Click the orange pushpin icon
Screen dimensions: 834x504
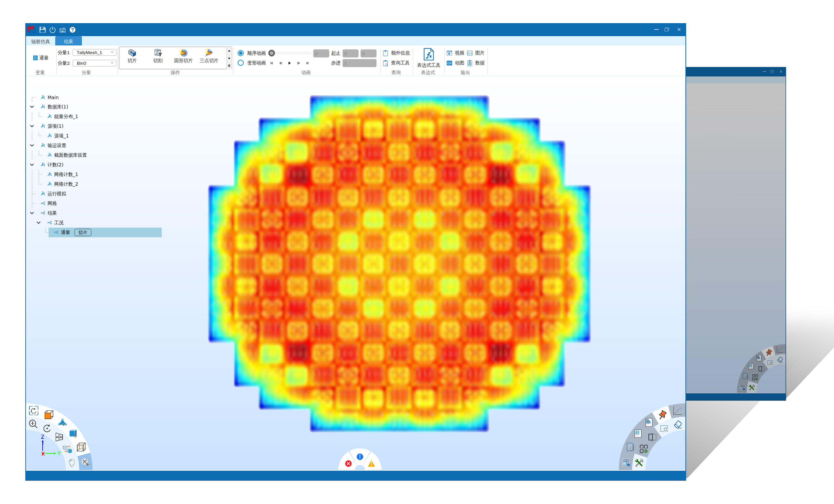click(663, 414)
